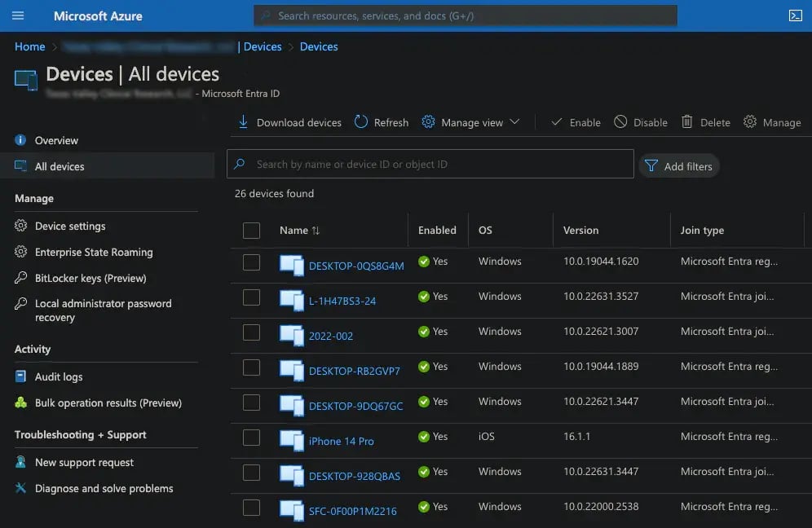This screenshot has width=812, height=528.
Task: Click the Local administrator password recovery key icon
Action: (20, 303)
